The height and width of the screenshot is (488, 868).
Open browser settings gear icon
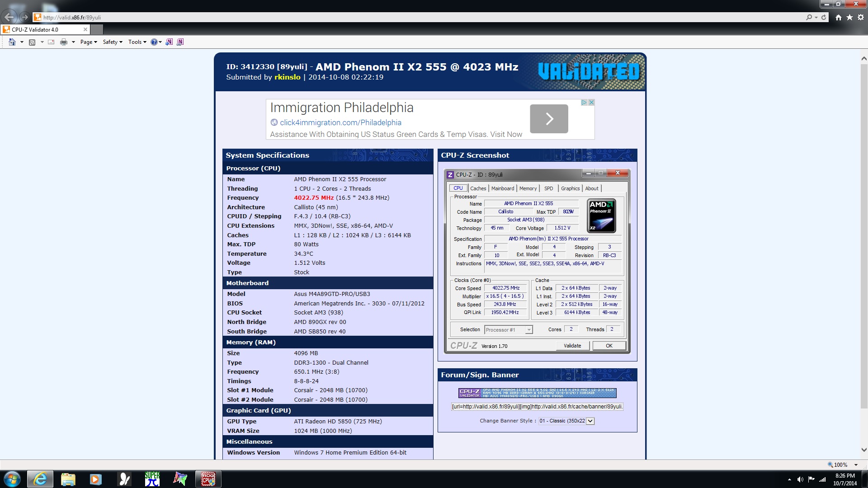[x=861, y=17]
